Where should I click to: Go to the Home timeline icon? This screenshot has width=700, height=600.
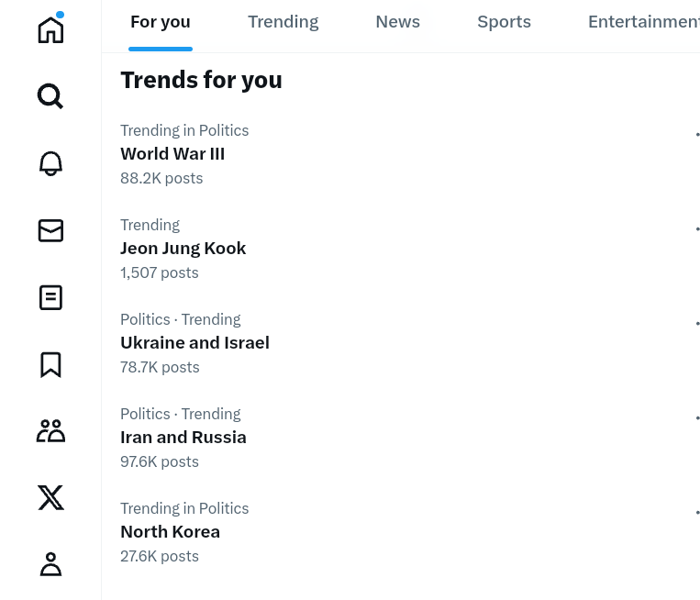50,29
